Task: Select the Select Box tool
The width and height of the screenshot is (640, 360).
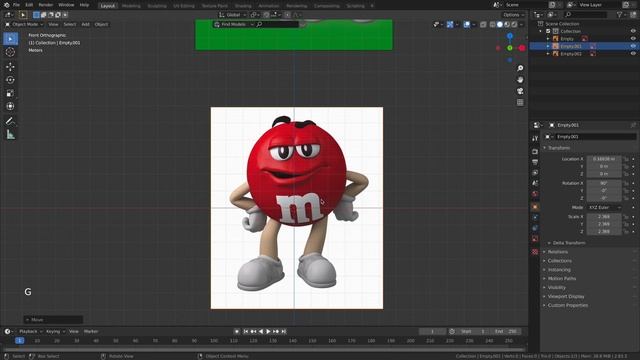Action: click(x=11, y=39)
